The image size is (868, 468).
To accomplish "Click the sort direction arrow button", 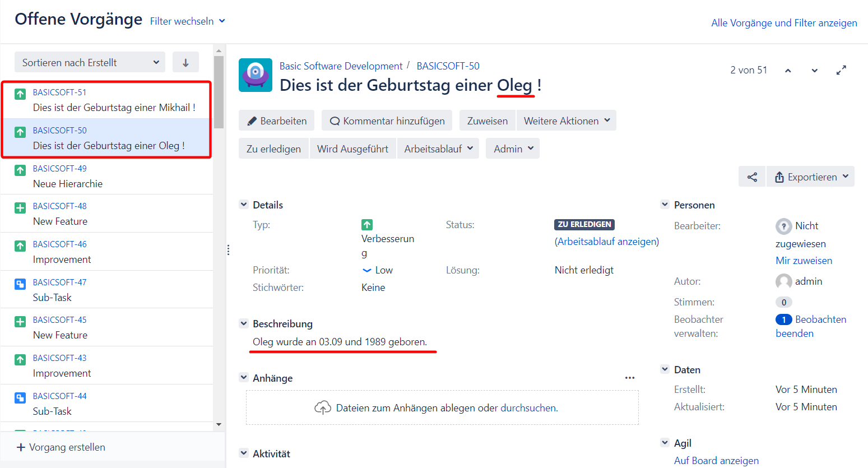I will (x=185, y=62).
